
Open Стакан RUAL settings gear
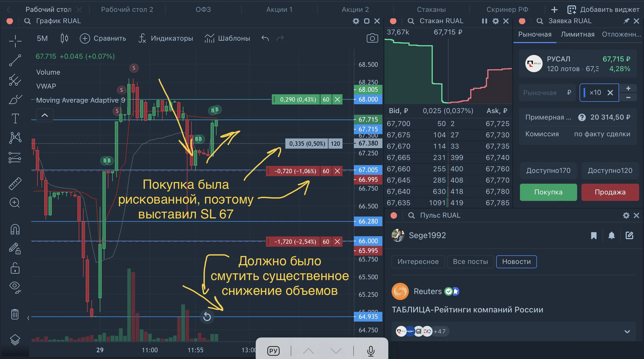[496, 21]
